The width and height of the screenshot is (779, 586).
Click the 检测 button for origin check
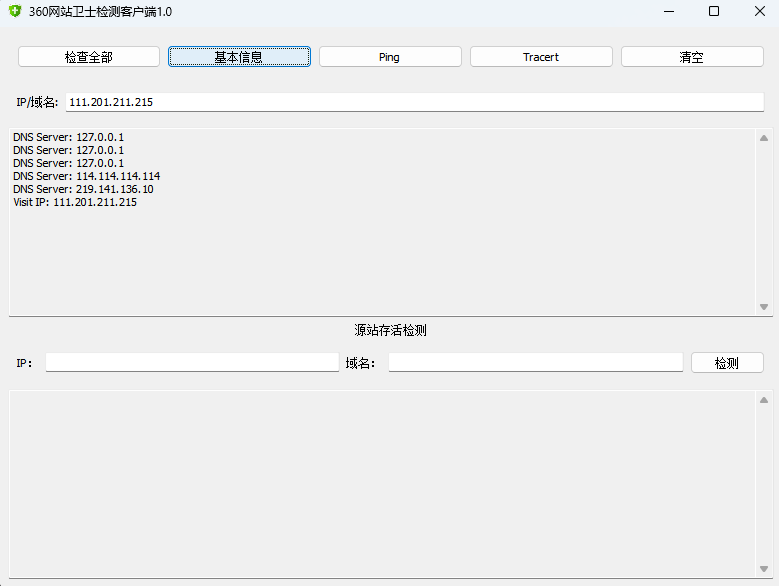pyautogui.click(x=727, y=363)
